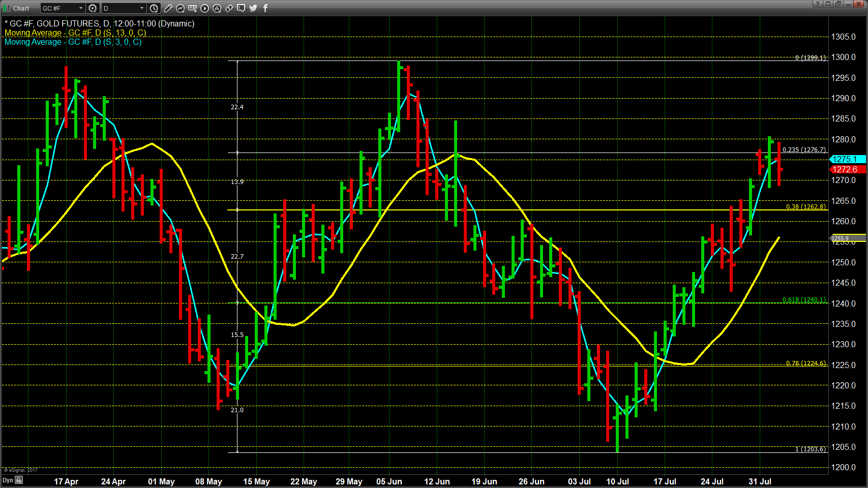Screen dimensions: 868x488
Task: Open the time template clock icon
Action: 154,8
